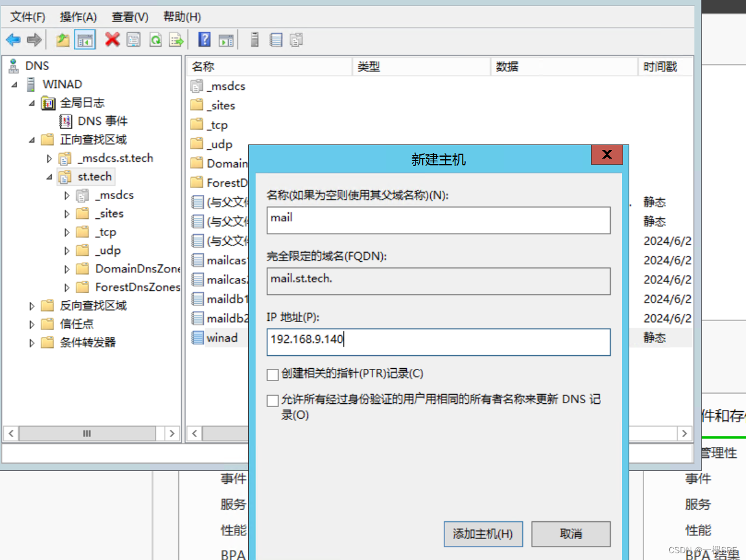Sort by the 类型 column header
The height and width of the screenshot is (560, 746).
(422, 66)
